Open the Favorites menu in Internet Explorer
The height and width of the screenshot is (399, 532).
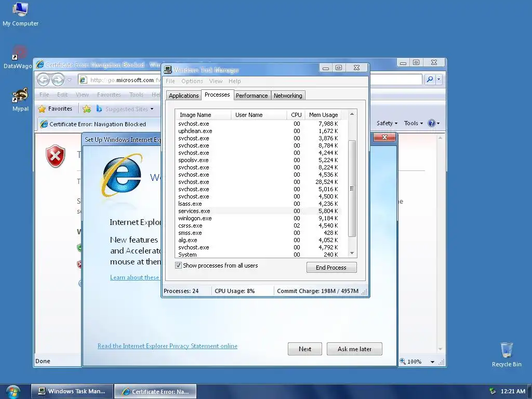tap(109, 95)
